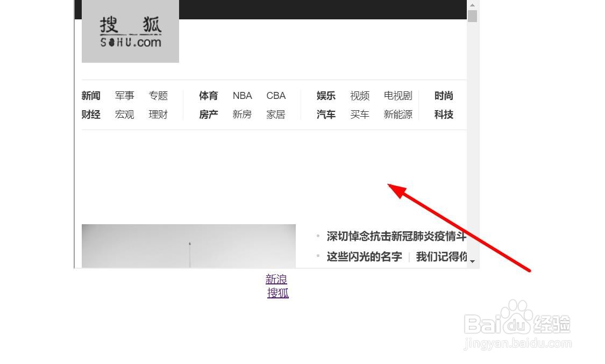The width and height of the screenshot is (605, 364).
Task: Open the 专题 topics link
Action: (158, 96)
